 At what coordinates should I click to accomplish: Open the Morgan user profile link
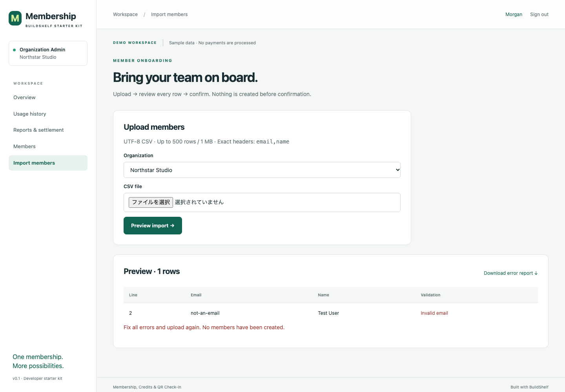tap(514, 15)
